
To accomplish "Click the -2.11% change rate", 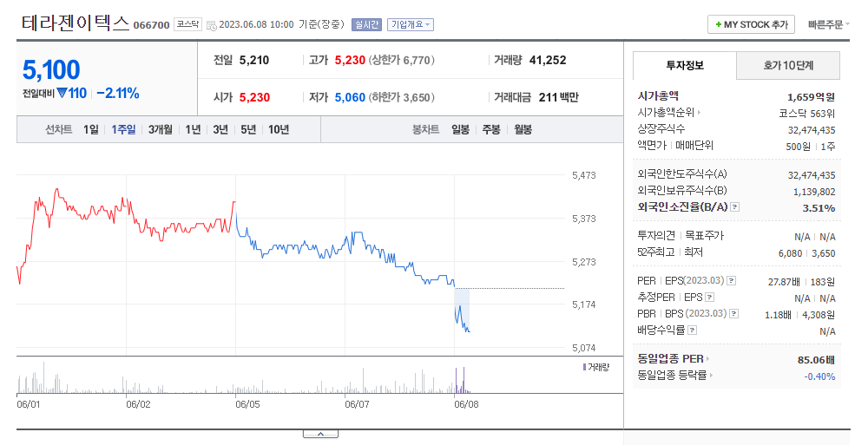I will pos(117,94).
